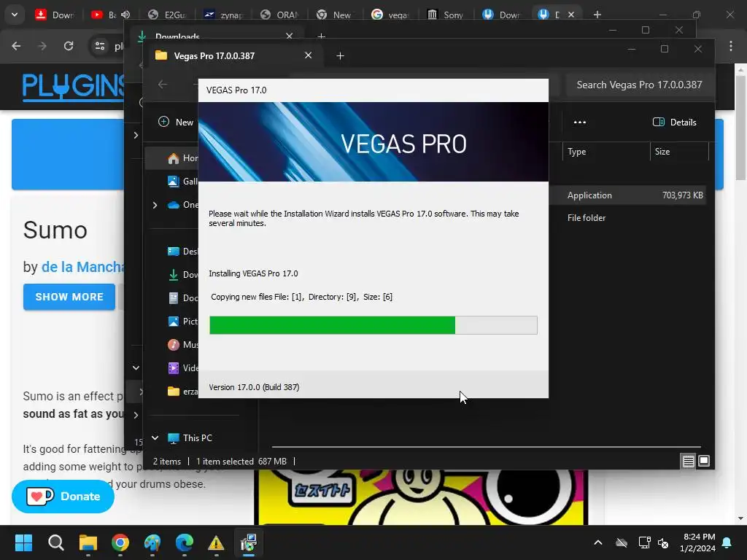Open File Explorer from taskbar
Image resolution: width=747 pixels, height=560 pixels.
pyautogui.click(x=88, y=542)
